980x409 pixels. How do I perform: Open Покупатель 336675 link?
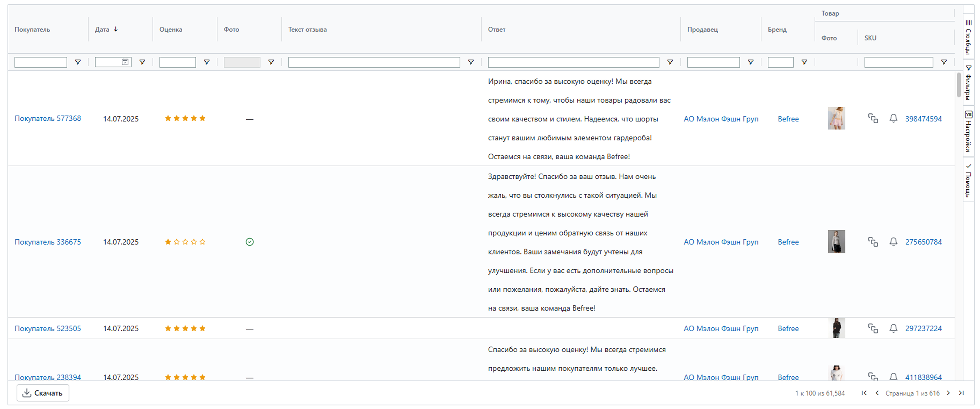pos(48,242)
